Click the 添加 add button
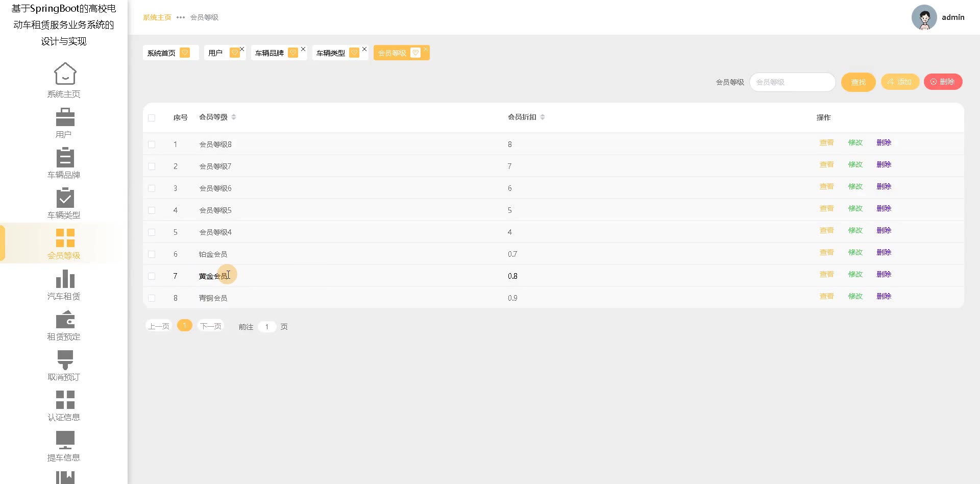Screen dimensions: 980x484 pyautogui.click(x=900, y=82)
